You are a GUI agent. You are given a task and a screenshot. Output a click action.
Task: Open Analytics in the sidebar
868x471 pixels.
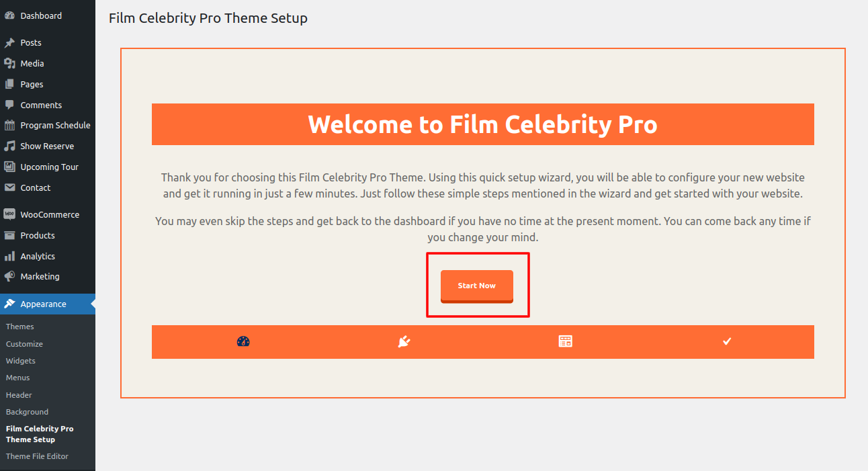38,256
